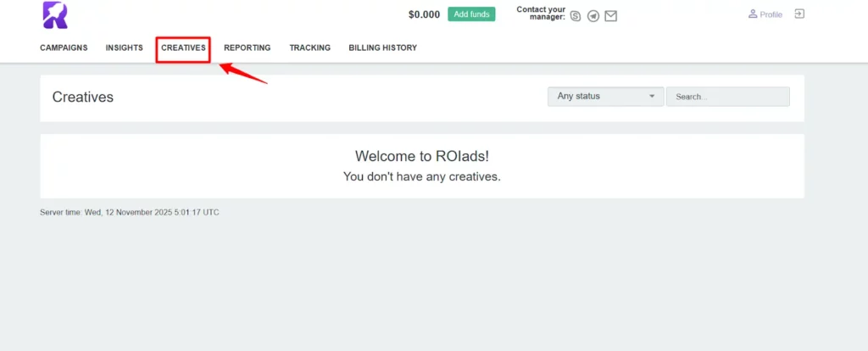Click the Contact your manager label
This screenshot has width=868, height=351.
click(541, 14)
